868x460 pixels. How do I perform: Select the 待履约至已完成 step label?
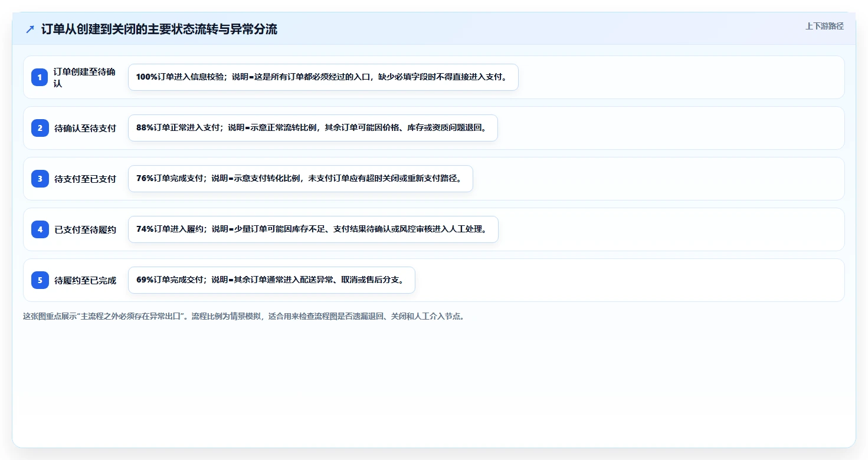click(86, 280)
